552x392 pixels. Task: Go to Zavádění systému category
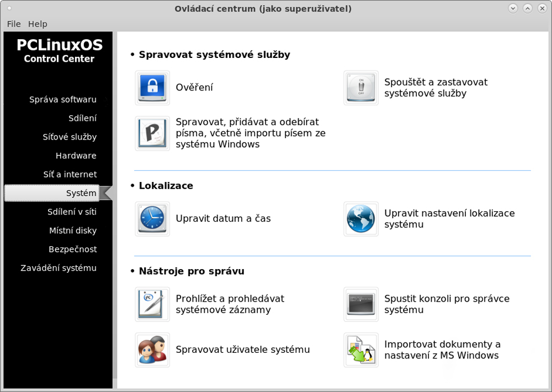(59, 268)
